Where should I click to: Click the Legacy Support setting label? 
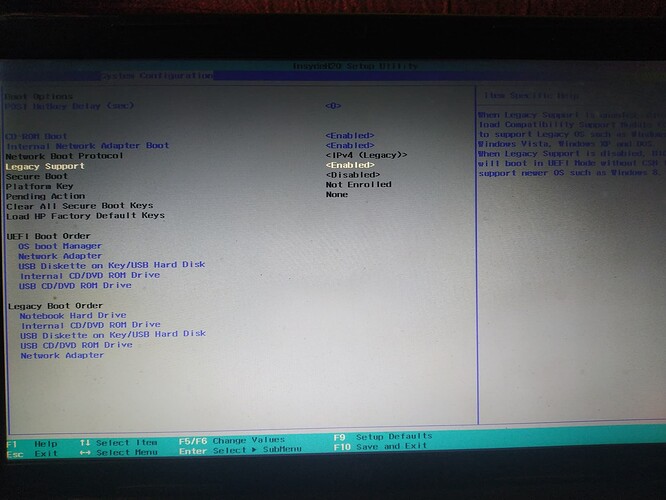pos(45,165)
